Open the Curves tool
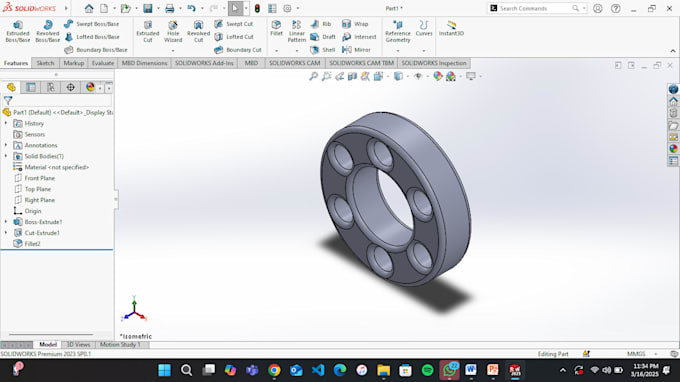Screen dimensions: 680x382 pos(424,28)
